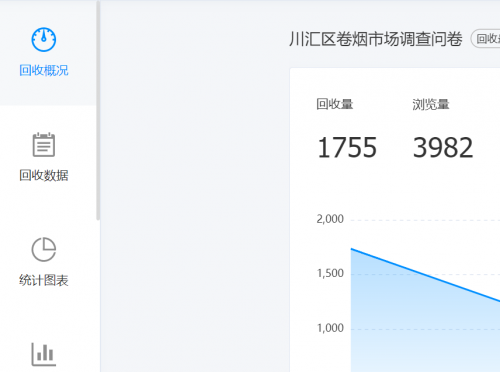The width and height of the screenshot is (500, 372).
Task: Open 回收数据 via its clipboard icon
Action: (44, 144)
